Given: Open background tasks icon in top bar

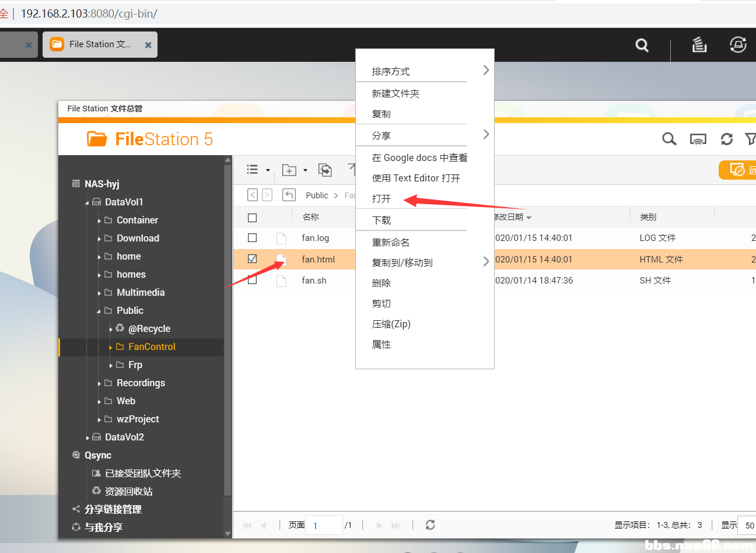Looking at the screenshot, I should point(699,44).
